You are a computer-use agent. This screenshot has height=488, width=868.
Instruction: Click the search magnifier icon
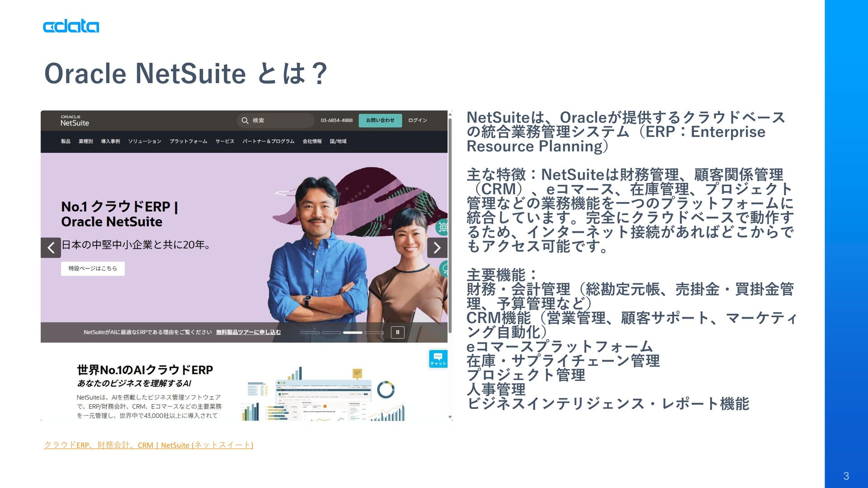[245, 121]
